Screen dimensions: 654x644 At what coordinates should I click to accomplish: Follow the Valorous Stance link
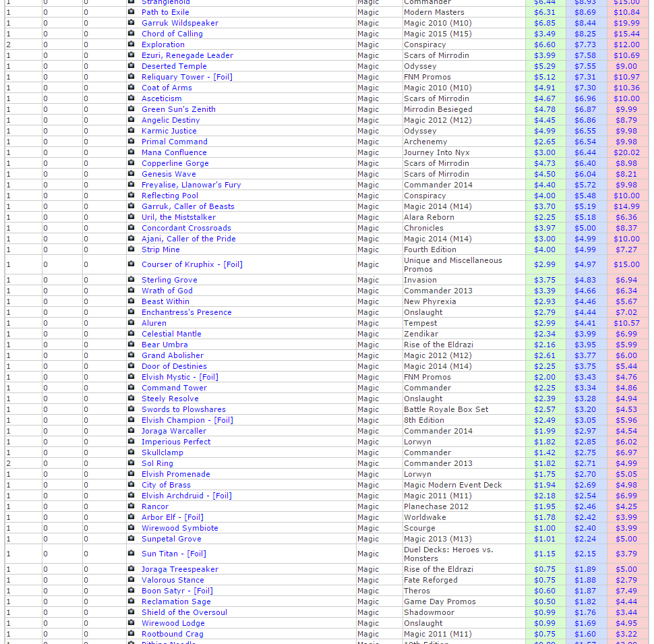[x=173, y=580]
